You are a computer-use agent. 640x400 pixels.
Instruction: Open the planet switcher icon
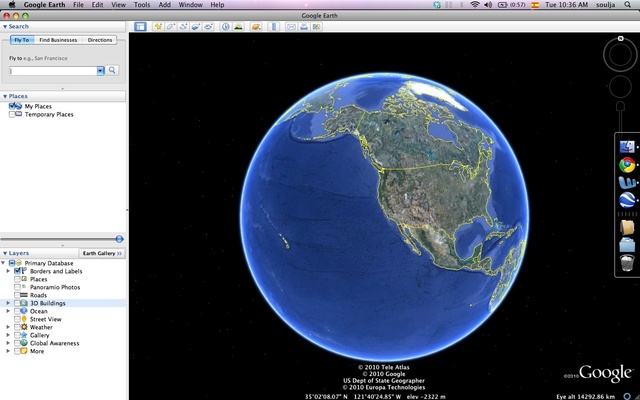pos(256,27)
